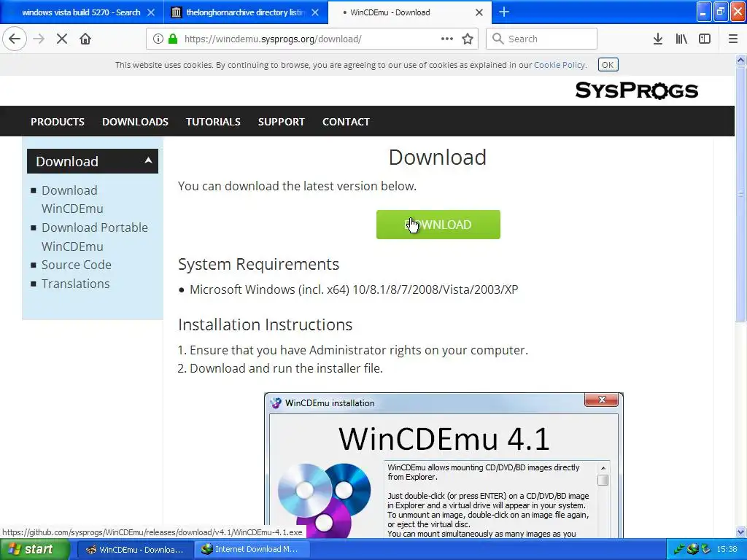This screenshot has width=747, height=560.
Task: Switch to thelonghornarchive directory listing tab
Action: point(246,12)
